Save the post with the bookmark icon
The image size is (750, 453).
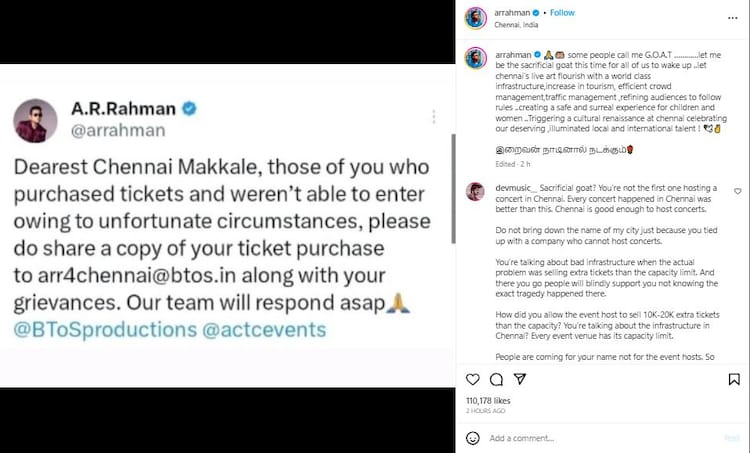(734, 380)
